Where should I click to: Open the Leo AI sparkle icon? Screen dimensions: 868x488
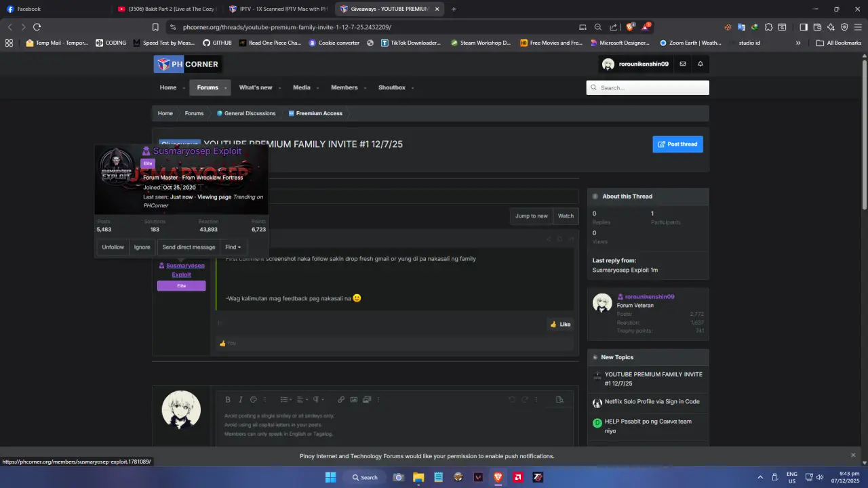pyautogui.click(x=831, y=27)
